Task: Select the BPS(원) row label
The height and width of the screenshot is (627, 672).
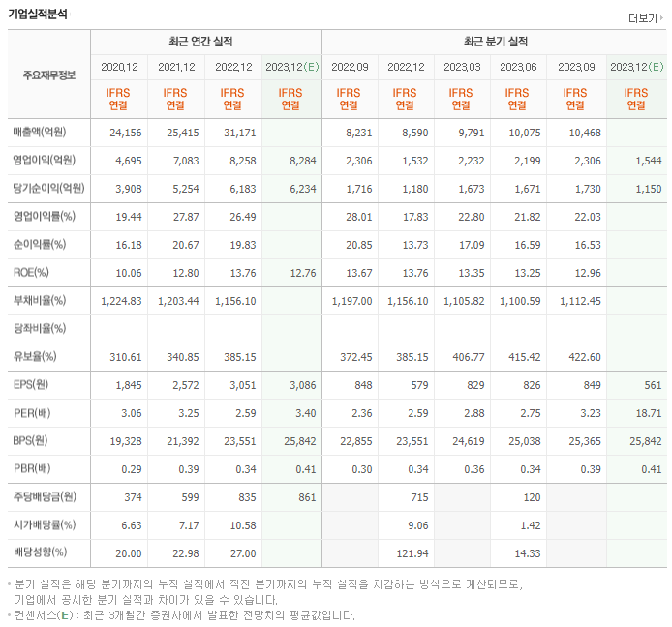Action: pyautogui.click(x=30, y=440)
